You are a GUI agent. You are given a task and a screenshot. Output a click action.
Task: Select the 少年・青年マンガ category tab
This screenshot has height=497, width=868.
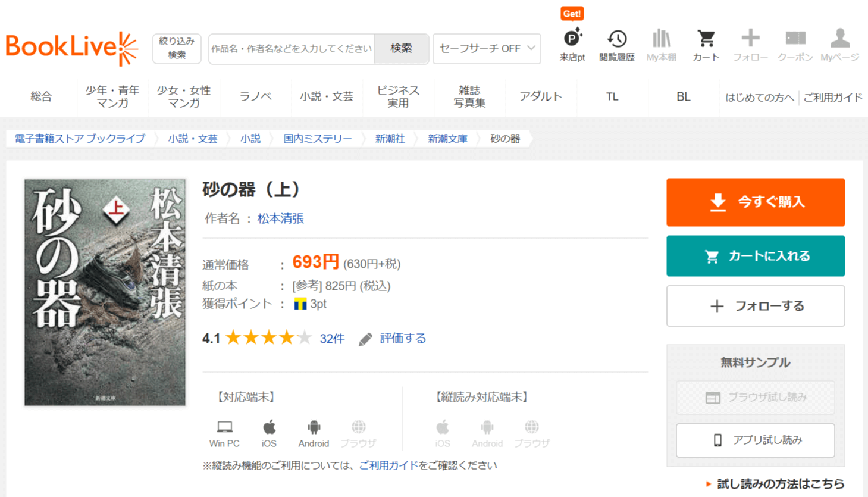(112, 96)
